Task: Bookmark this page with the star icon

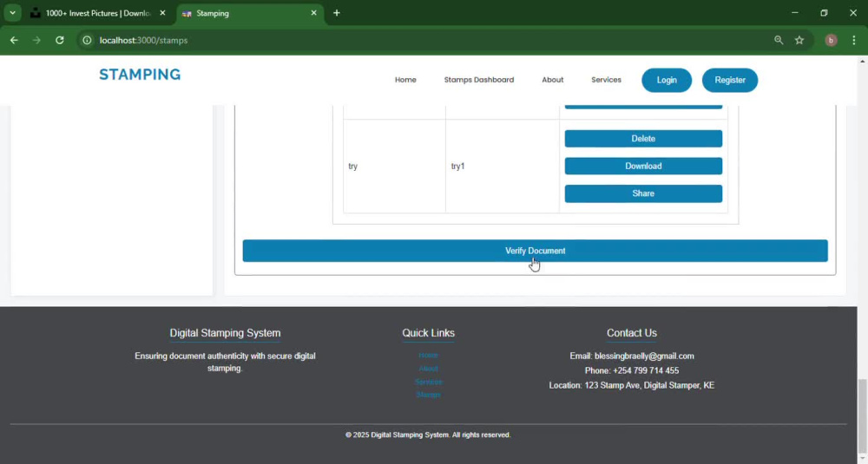Action: (x=799, y=41)
